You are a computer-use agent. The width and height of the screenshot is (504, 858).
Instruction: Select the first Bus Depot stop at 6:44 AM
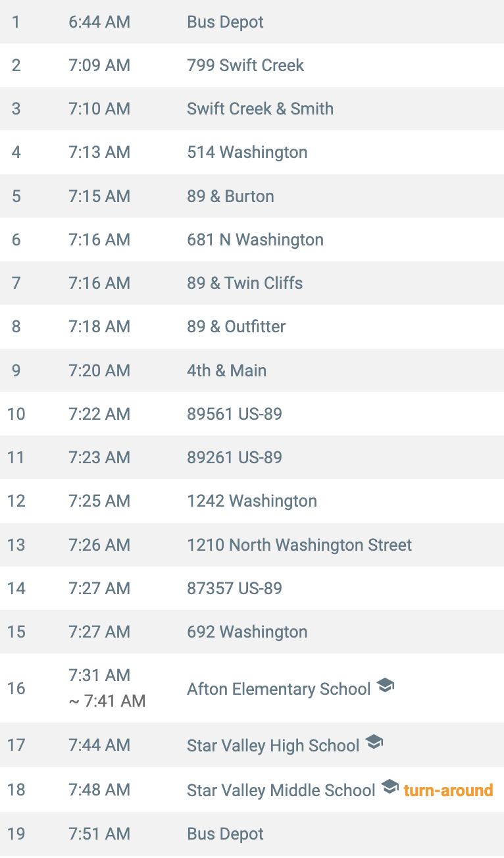(252, 22)
